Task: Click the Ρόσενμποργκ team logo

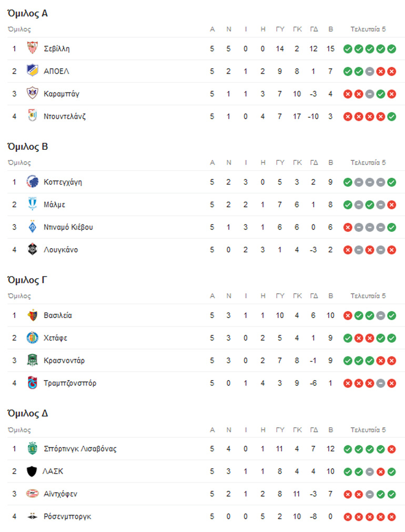Action: [x=33, y=517]
